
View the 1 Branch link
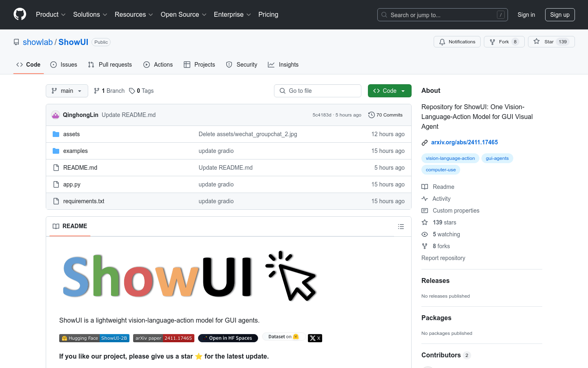[109, 91]
